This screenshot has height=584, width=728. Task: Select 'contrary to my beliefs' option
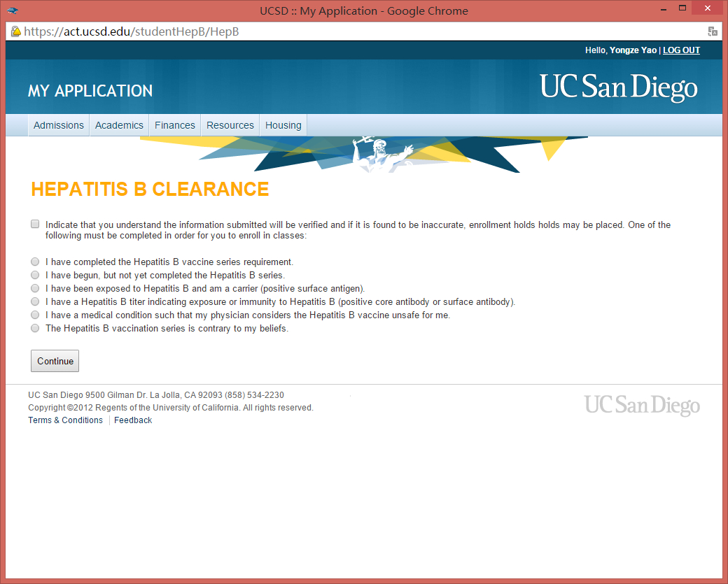coord(35,329)
